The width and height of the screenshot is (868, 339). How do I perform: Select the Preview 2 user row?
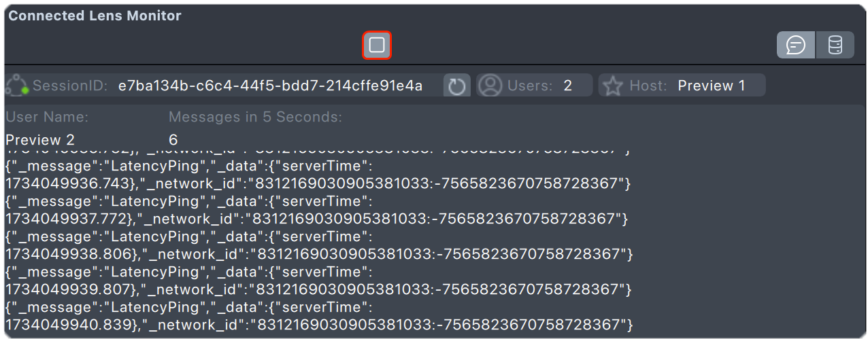click(x=40, y=140)
